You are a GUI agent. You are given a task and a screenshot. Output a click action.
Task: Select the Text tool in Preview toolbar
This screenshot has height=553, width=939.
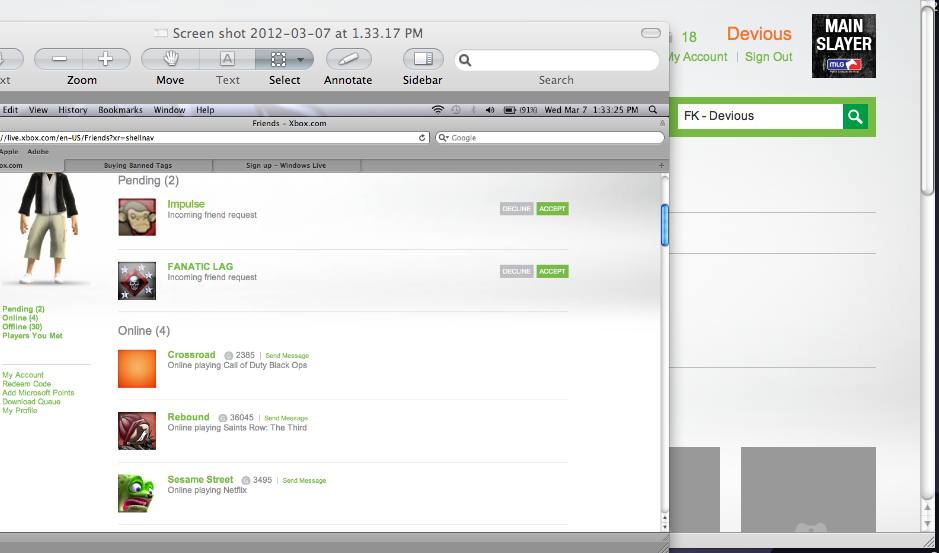[x=228, y=59]
